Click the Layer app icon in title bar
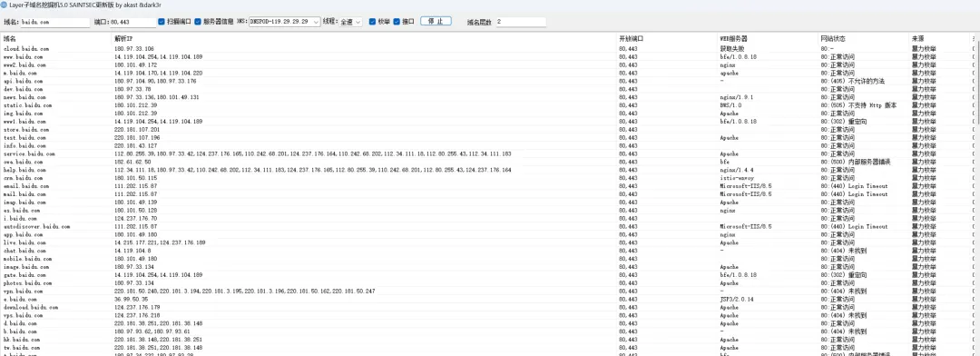This screenshot has height=356, width=980. pyautogui.click(x=5, y=5)
